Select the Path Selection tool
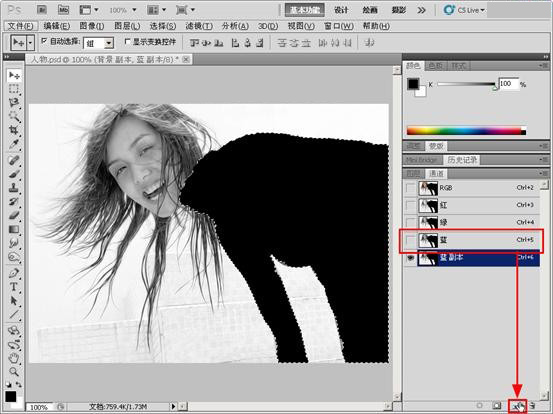This screenshot has width=553, height=414. coord(14,301)
